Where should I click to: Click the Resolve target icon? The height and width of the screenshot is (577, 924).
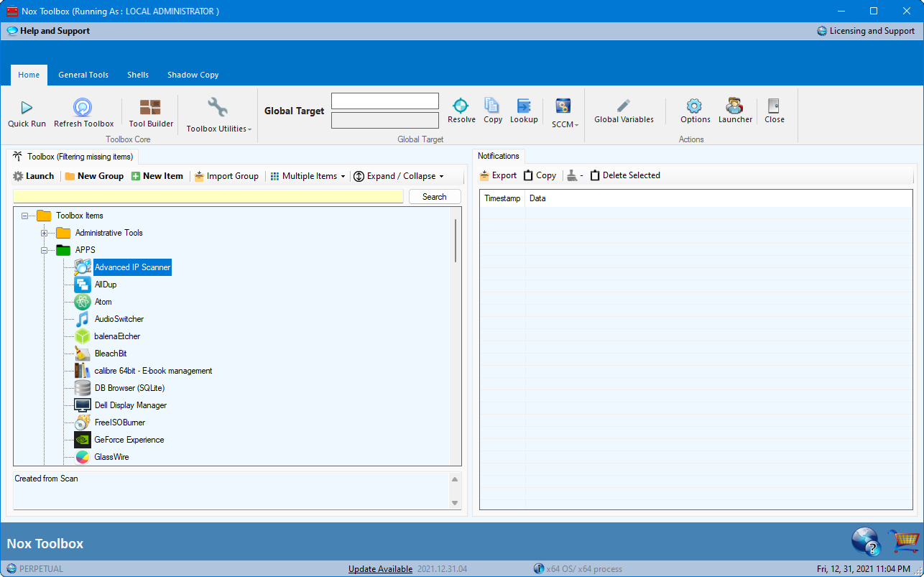pyautogui.click(x=461, y=106)
